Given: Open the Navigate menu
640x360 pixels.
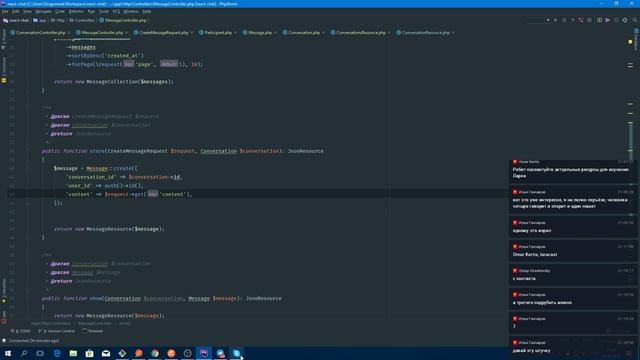Looking at the screenshot, I should click(x=43, y=11).
